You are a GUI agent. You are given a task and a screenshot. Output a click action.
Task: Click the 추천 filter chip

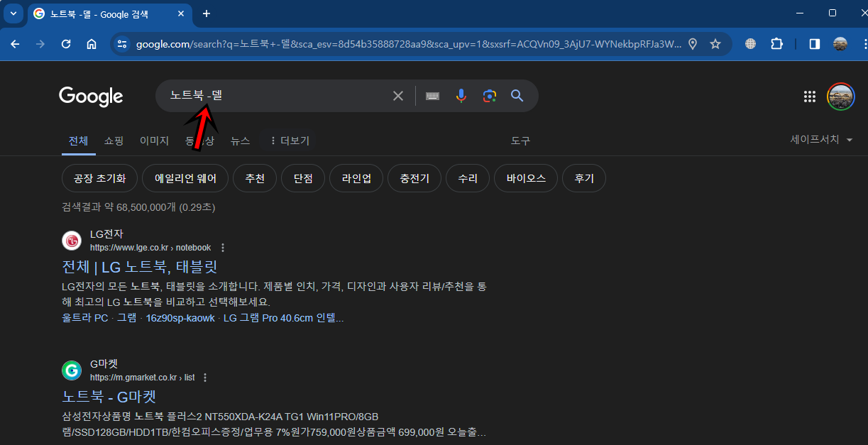coord(255,178)
